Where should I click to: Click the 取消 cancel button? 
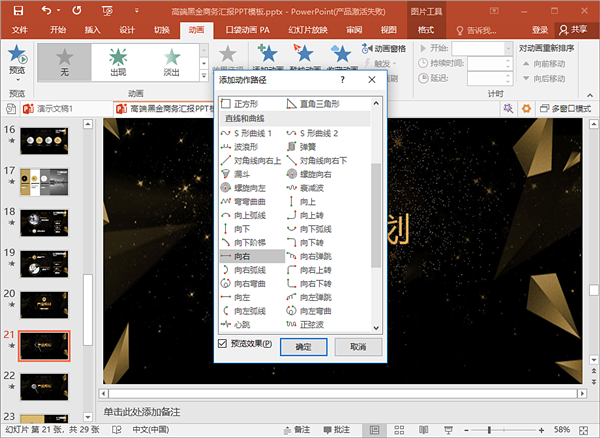tap(358, 347)
